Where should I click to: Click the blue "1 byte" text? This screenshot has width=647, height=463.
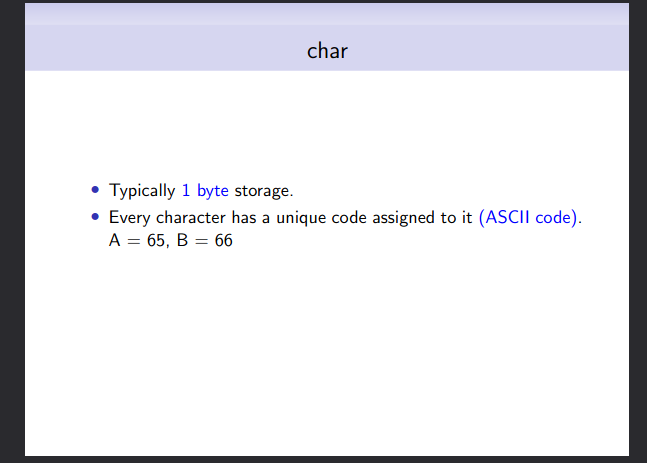(x=205, y=191)
